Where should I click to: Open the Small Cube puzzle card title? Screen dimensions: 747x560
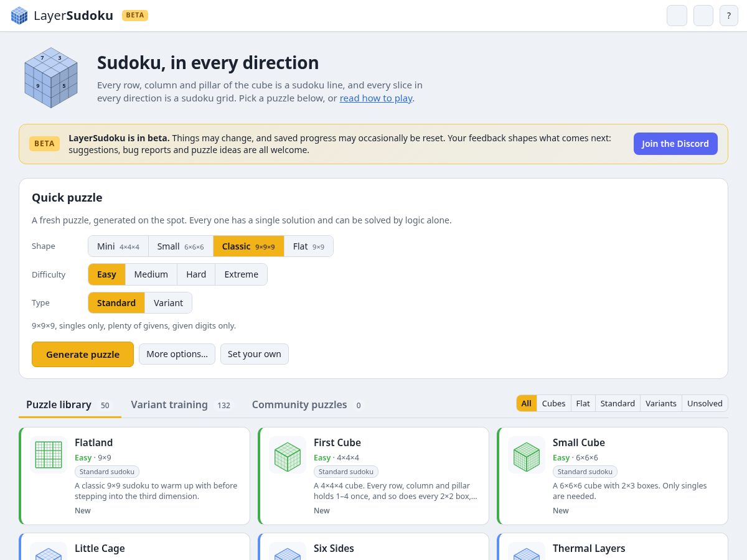579,442
